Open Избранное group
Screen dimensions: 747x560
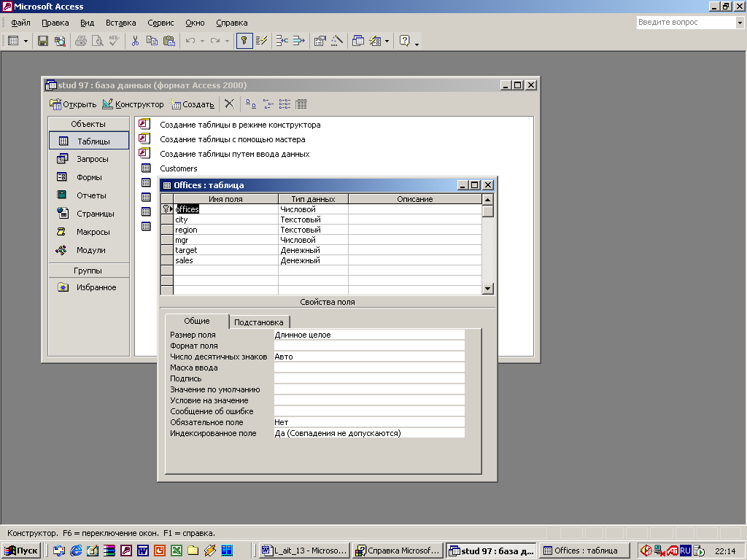coord(88,287)
